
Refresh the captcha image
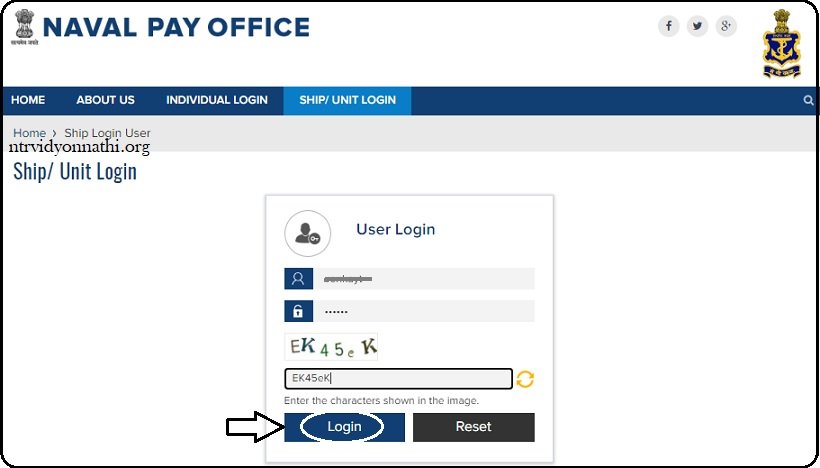pos(525,379)
